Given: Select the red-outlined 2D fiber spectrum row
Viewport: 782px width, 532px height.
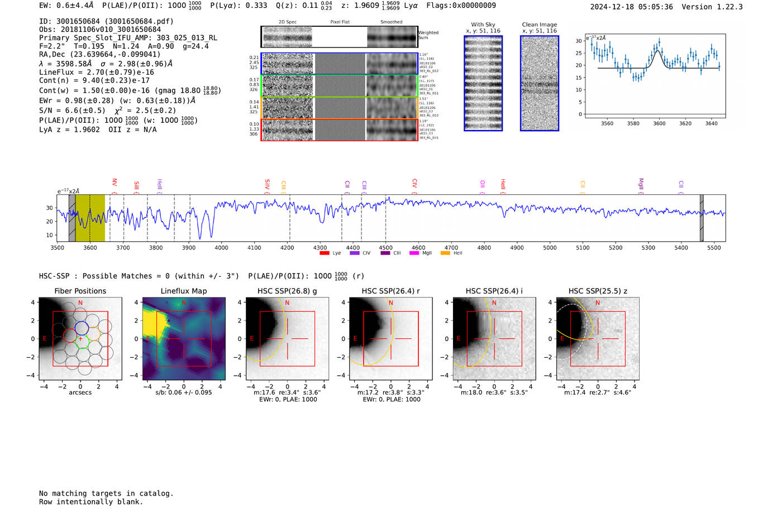Looking at the screenshot, I should coord(340,130).
